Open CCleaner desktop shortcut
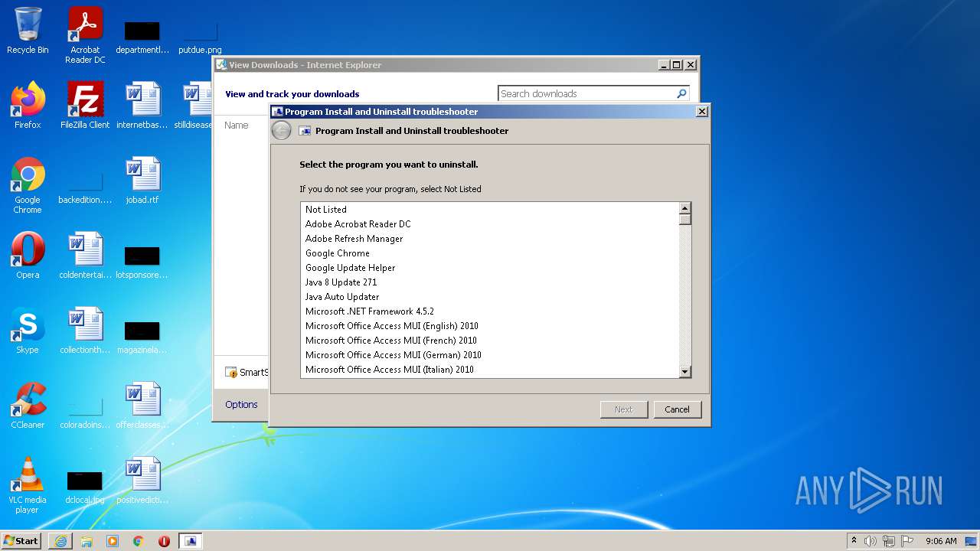The height and width of the screenshot is (551, 980). pyautogui.click(x=28, y=405)
